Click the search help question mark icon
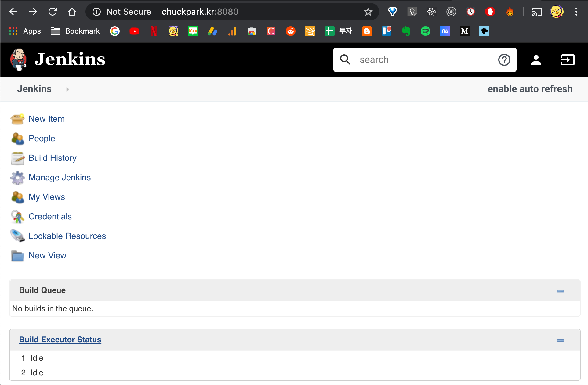This screenshot has width=588, height=385. (504, 60)
